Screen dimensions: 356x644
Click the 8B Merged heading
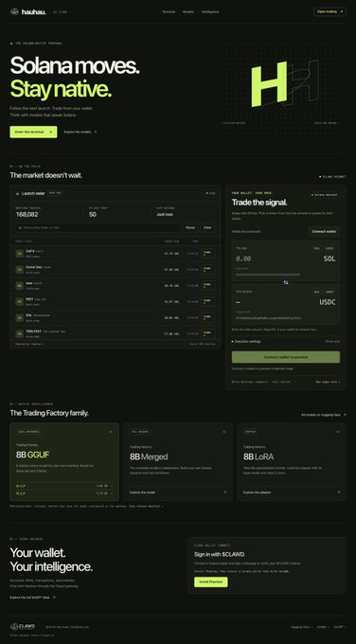coord(149,456)
